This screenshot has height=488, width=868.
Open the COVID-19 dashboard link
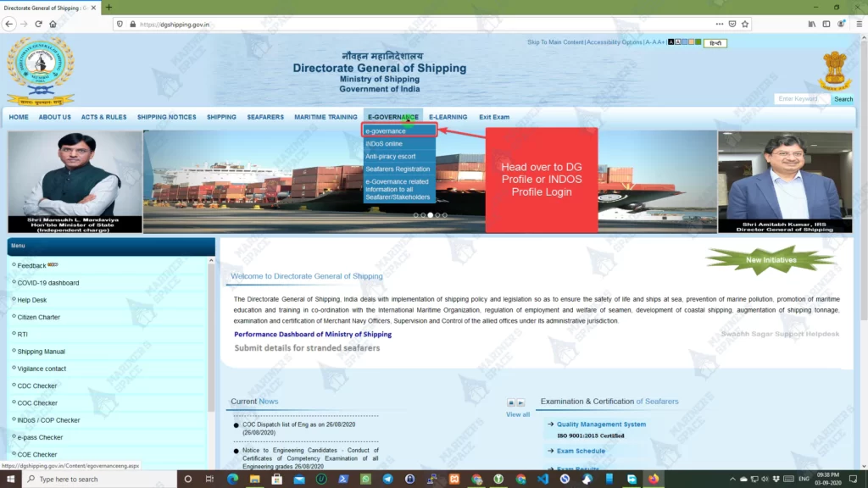click(48, 283)
